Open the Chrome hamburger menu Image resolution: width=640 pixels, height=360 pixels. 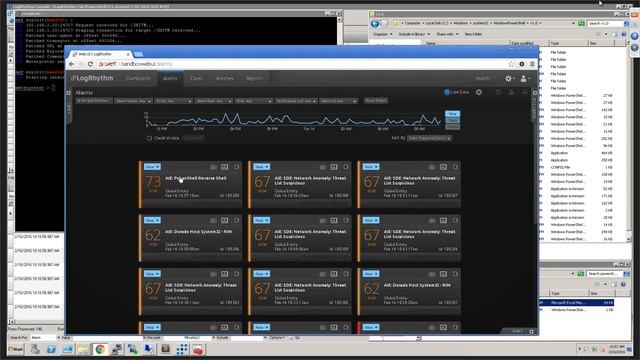(532, 64)
